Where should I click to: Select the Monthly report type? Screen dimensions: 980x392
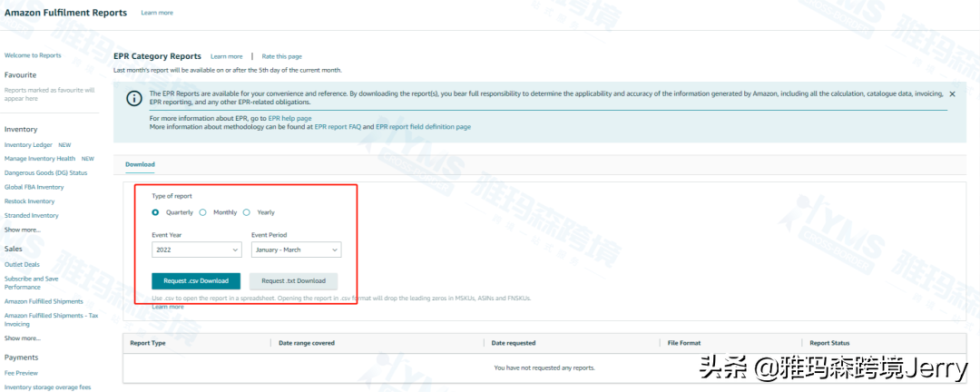coord(202,212)
